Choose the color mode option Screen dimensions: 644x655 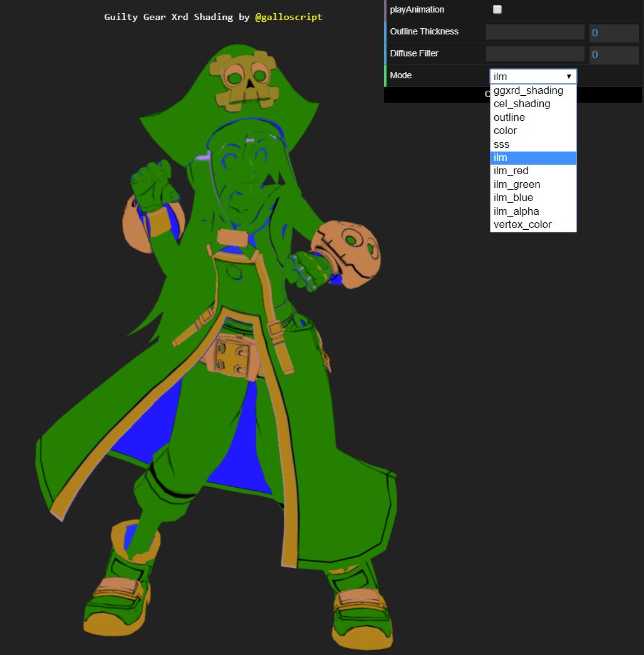(533, 131)
